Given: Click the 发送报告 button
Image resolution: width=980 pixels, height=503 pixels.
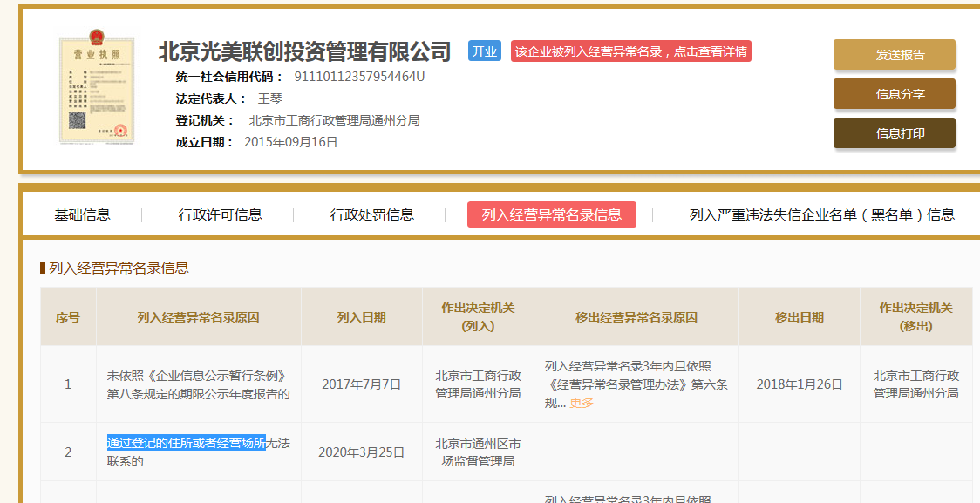Looking at the screenshot, I should [894, 55].
